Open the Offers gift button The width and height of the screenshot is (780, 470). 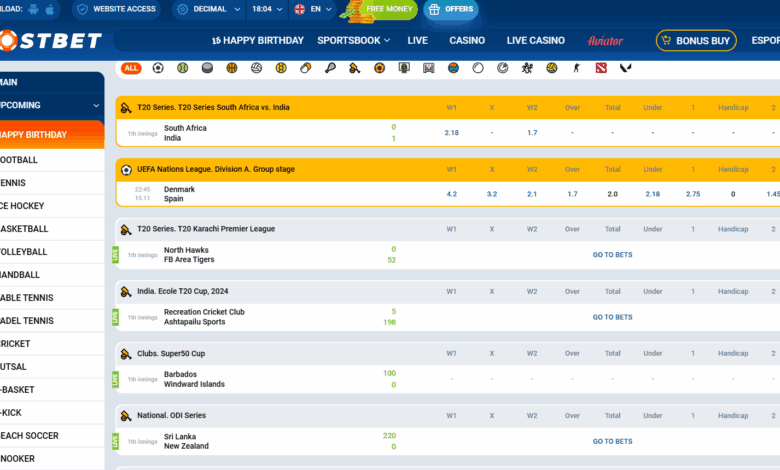click(x=451, y=9)
